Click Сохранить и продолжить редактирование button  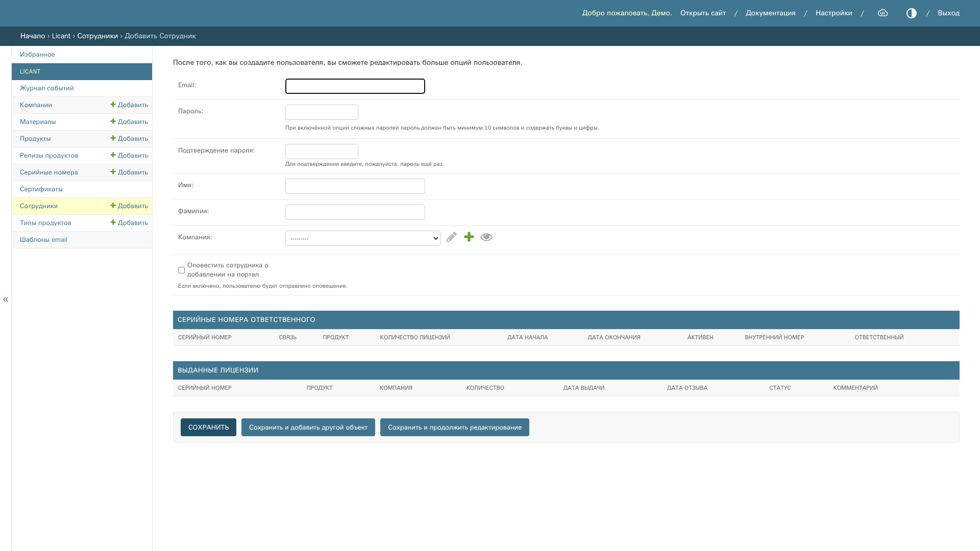tap(455, 428)
